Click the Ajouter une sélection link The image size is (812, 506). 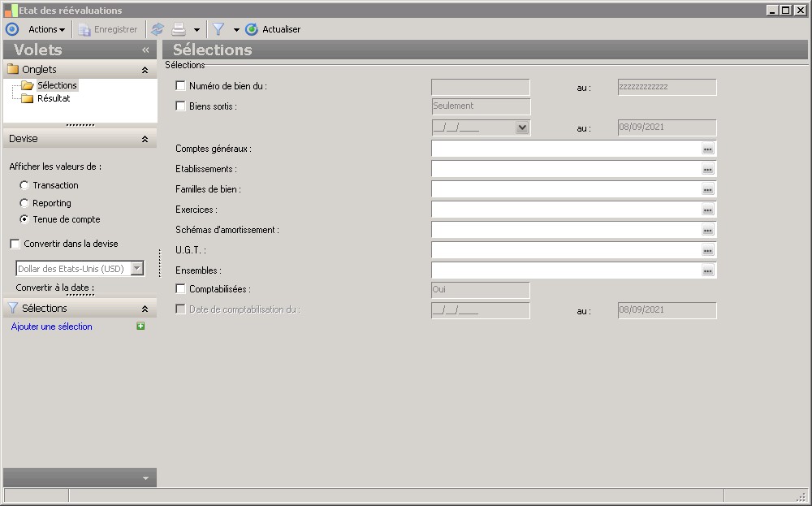point(52,327)
